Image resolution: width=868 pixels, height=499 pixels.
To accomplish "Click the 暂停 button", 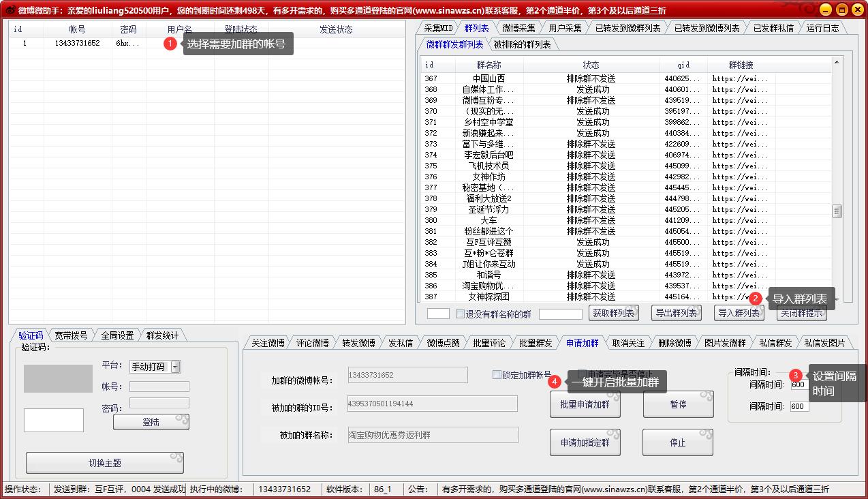I will (678, 404).
